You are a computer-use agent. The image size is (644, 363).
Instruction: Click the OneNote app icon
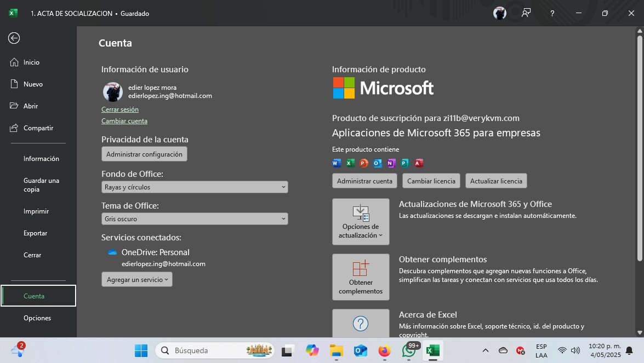(391, 163)
